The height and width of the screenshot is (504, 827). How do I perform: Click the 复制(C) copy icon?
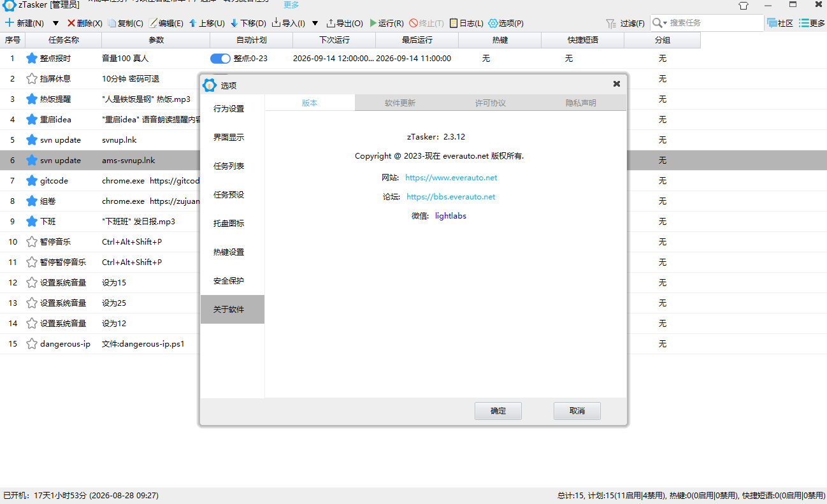coord(112,23)
